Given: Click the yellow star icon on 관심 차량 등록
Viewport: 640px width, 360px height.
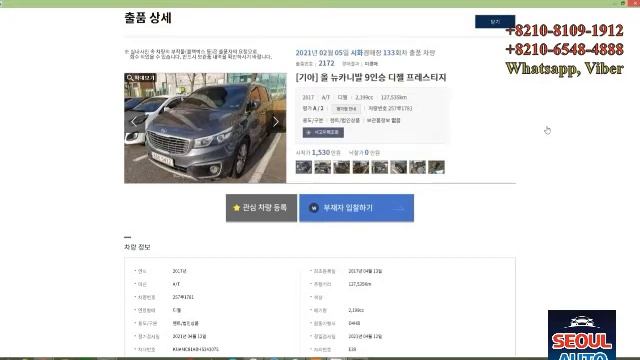Looking at the screenshot, I should click(236, 208).
